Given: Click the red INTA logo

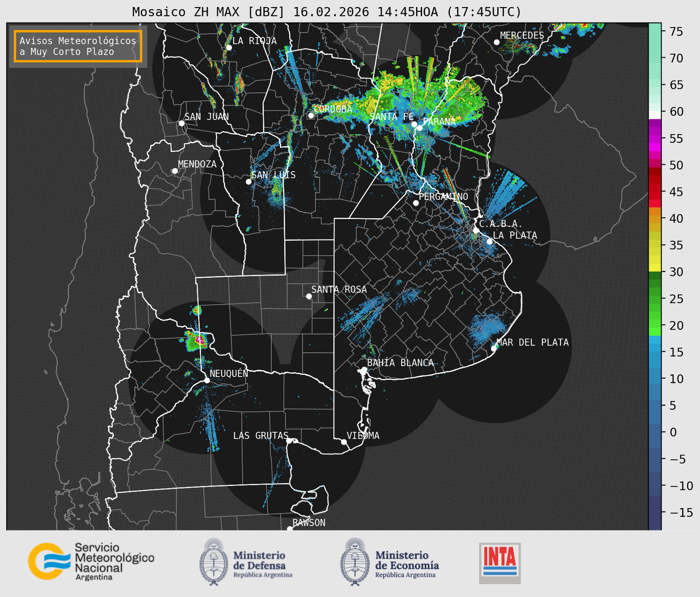Looking at the screenshot, I should click(x=500, y=562).
